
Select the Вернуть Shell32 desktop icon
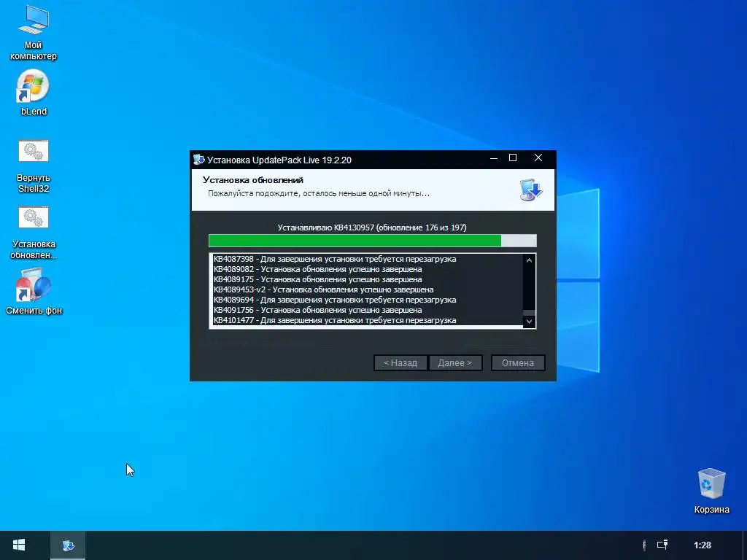pyautogui.click(x=34, y=166)
